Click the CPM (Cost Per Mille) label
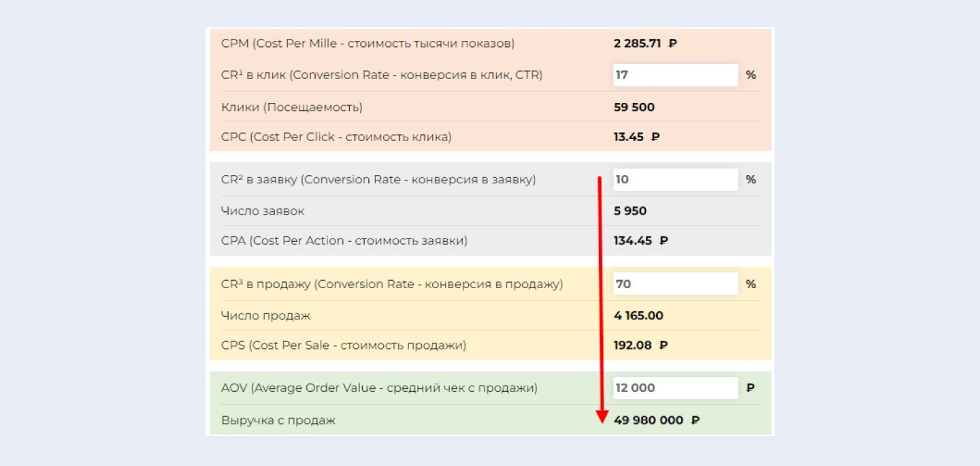The image size is (980, 466). coord(367,44)
